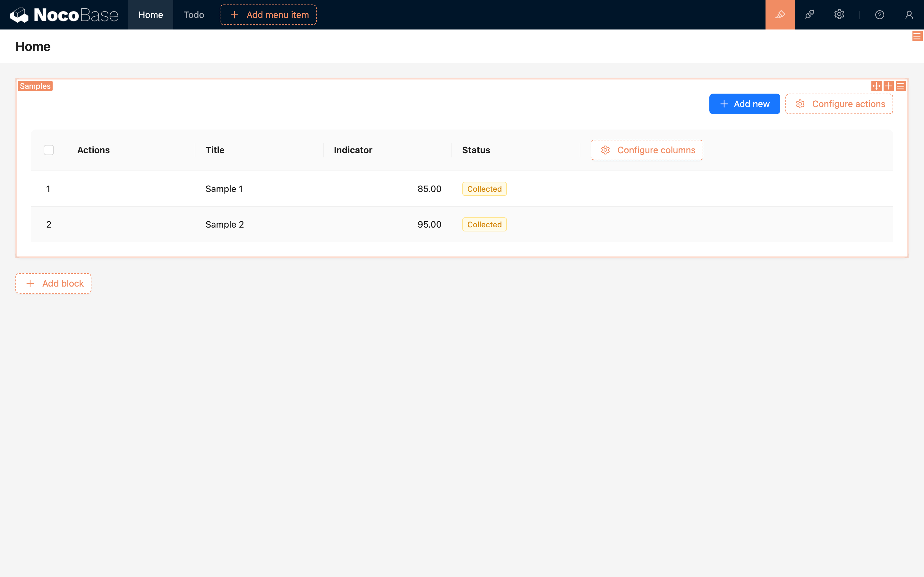
Task: Click the orange page menu icon below the navbar
Action: click(917, 36)
